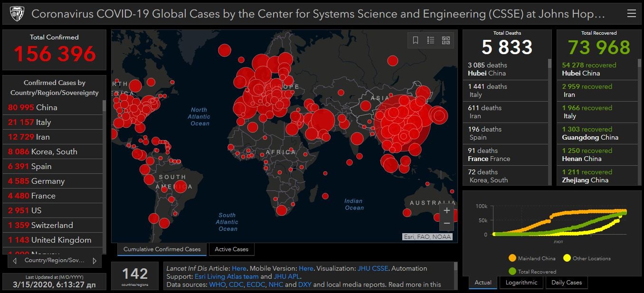
Task: Zoom in on the map with plus button
Action: [446, 210]
